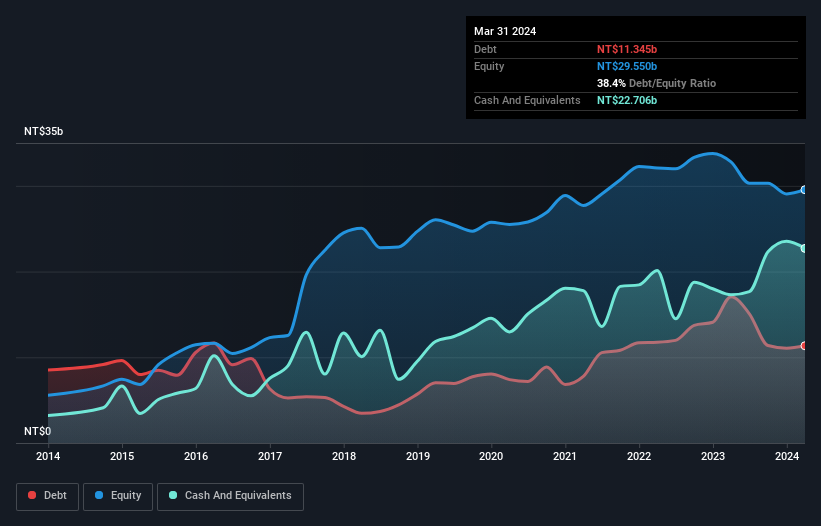Click the 2024 x-axis label

click(x=787, y=456)
